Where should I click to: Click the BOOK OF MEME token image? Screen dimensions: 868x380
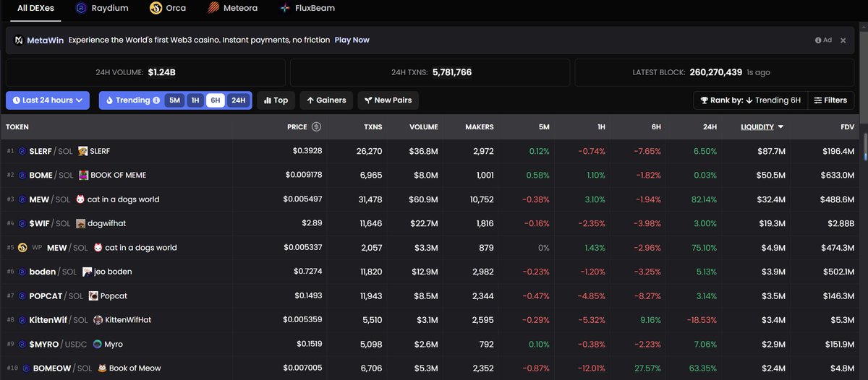tap(83, 175)
